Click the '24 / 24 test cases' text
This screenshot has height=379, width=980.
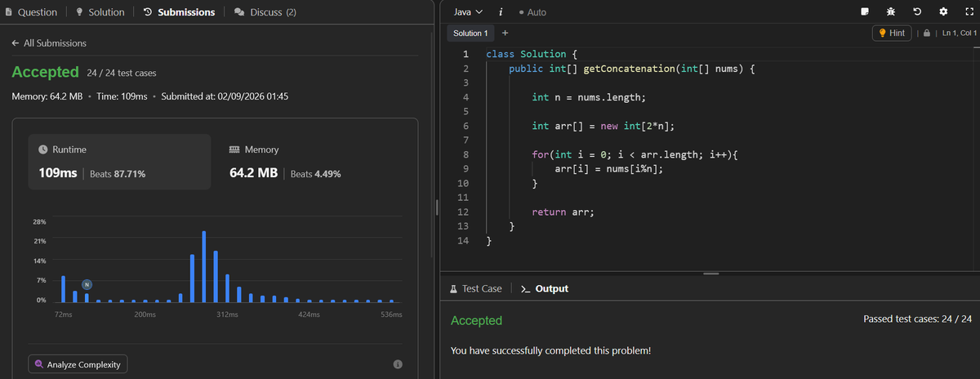(122, 74)
